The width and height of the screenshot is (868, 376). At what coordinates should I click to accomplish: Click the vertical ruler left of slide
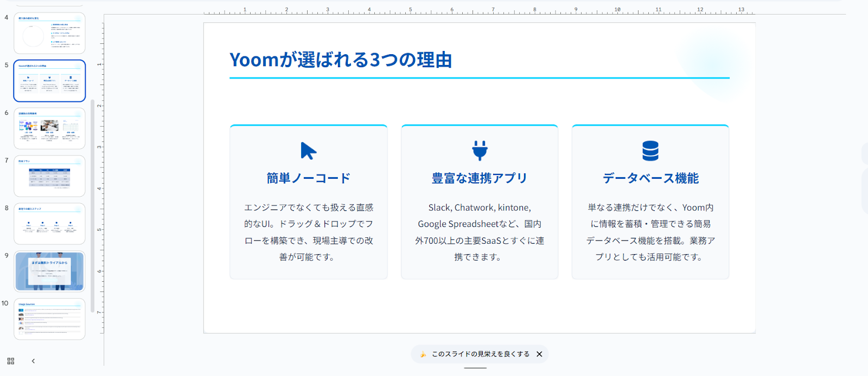point(100,178)
